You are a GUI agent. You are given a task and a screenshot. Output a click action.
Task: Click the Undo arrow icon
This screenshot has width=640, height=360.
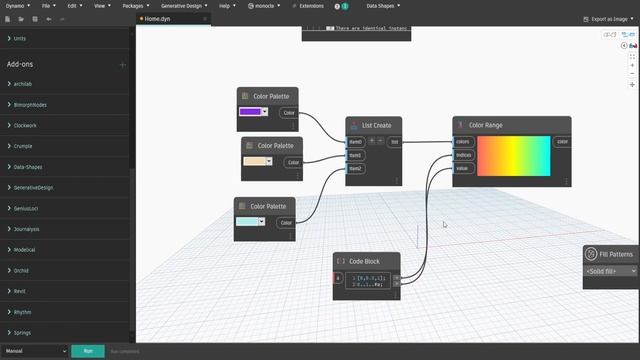coord(49,19)
